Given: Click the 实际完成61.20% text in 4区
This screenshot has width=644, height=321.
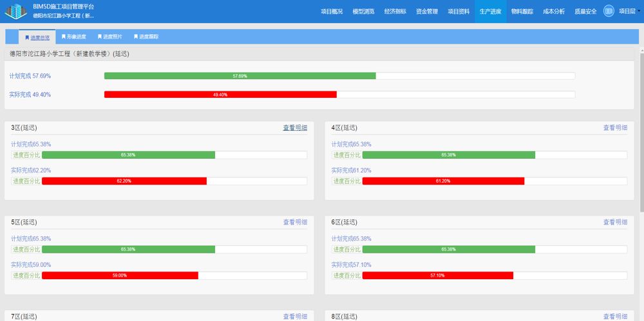Looking at the screenshot, I should [352, 170].
